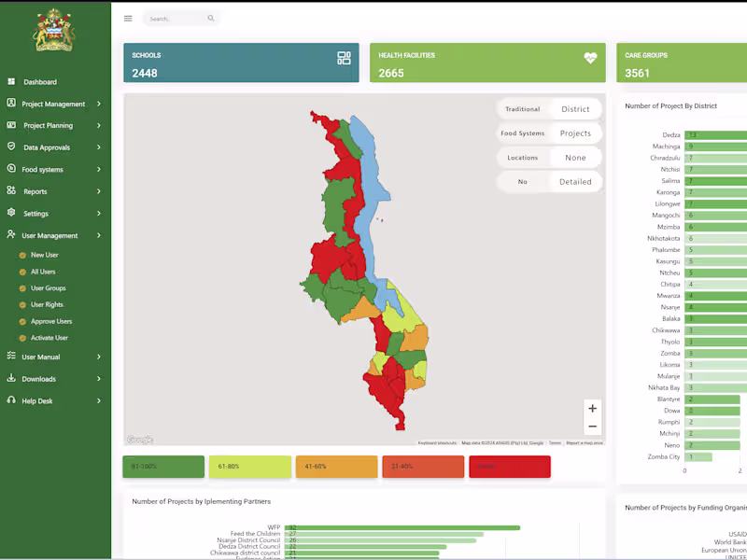Expand Settings chevron
The image size is (747, 560).
[99, 214]
